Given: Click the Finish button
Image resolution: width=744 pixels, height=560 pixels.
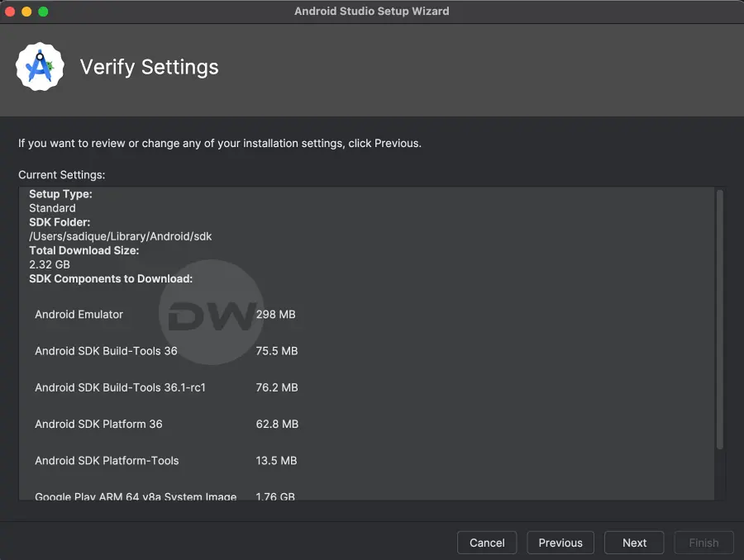Looking at the screenshot, I should pos(703,543).
